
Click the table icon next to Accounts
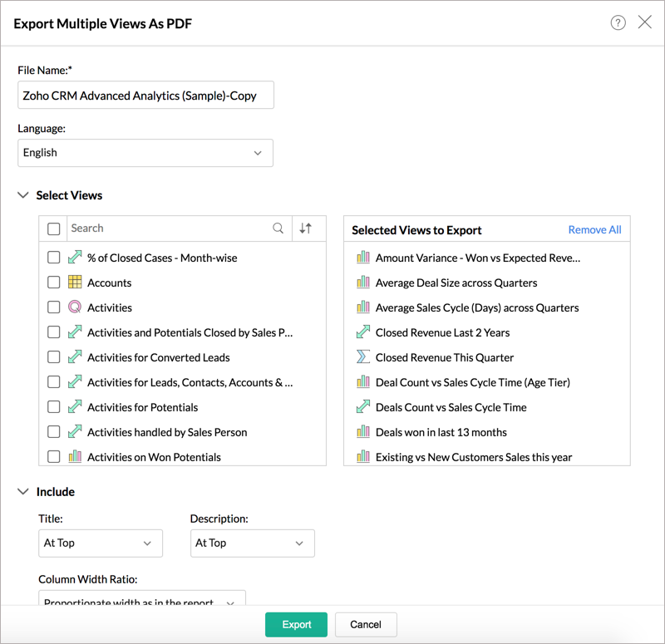pyautogui.click(x=73, y=283)
